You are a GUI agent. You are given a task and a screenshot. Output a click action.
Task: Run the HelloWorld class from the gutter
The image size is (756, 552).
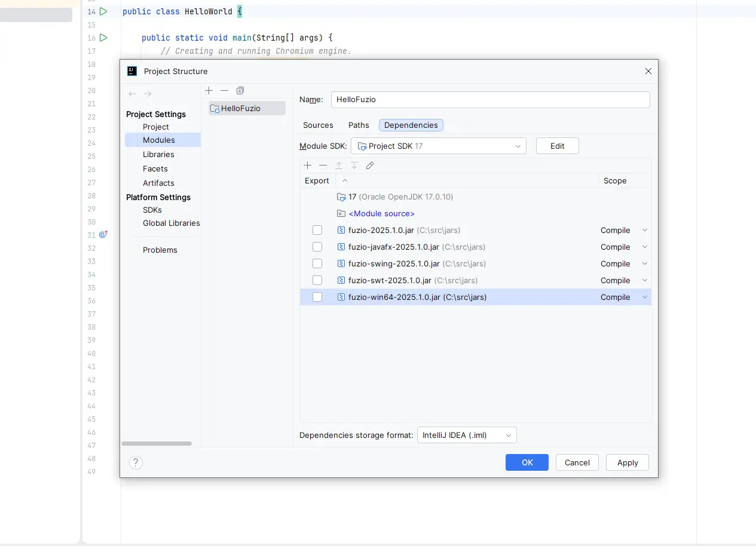pyautogui.click(x=103, y=11)
